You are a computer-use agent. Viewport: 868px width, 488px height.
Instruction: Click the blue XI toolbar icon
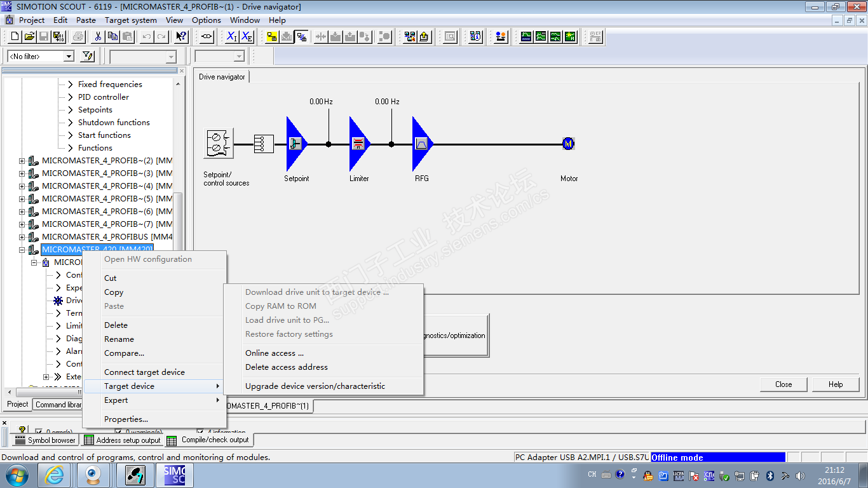tap(232, 37)
